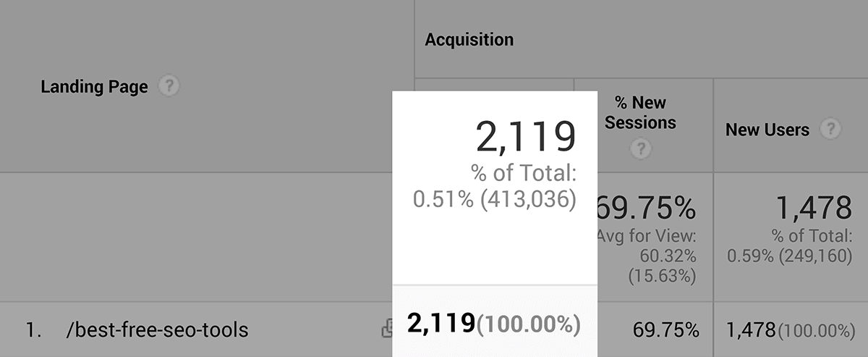Click the 69.75% cell in row one

666,330
